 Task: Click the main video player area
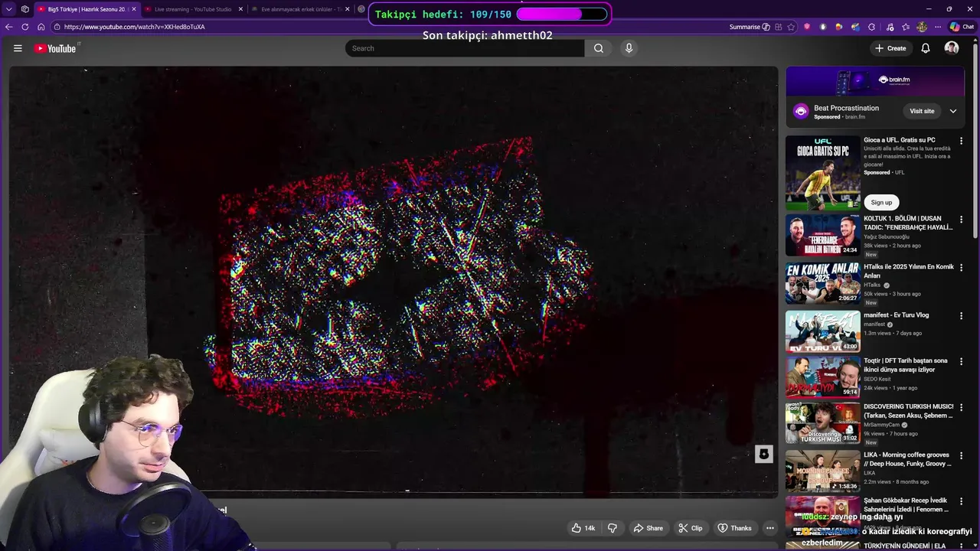click(x=394, y=281)
